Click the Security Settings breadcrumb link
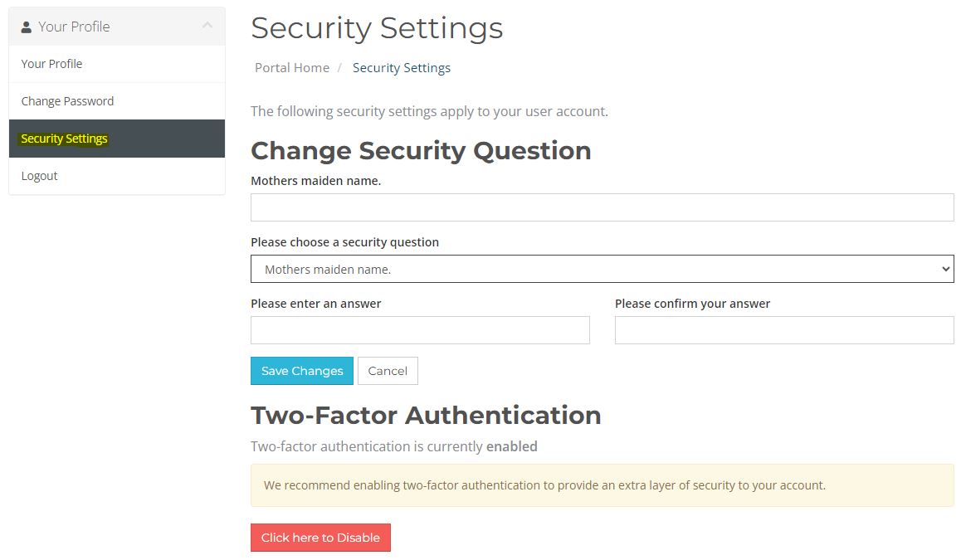 (401, 68)
